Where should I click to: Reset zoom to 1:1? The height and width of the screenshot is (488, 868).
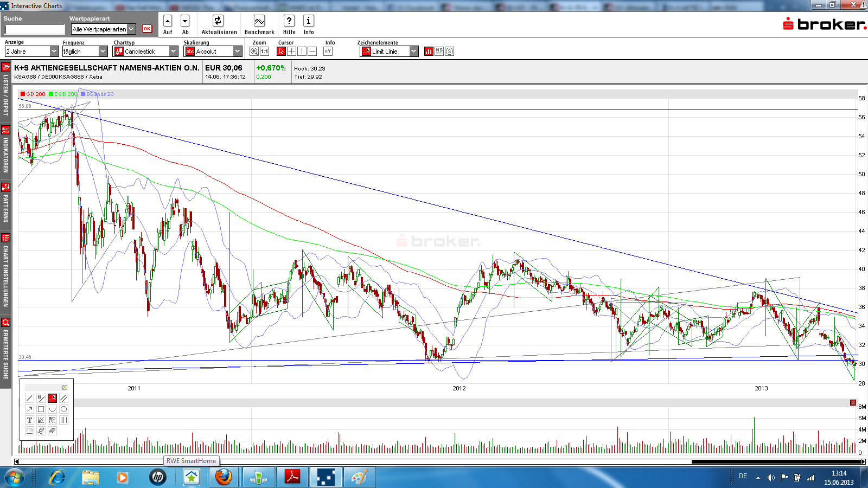265,52
